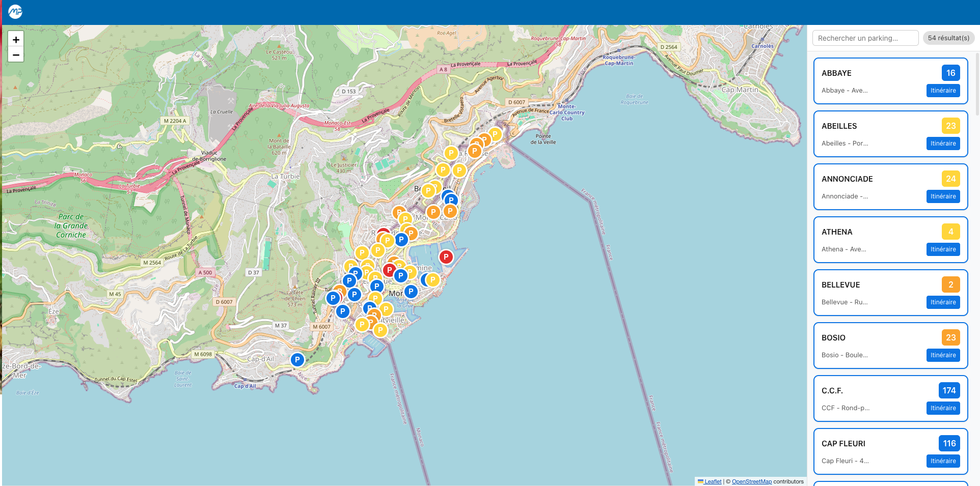
Task: Click the 'Annonciade -...' address text
Action: [x=845, y=196]
